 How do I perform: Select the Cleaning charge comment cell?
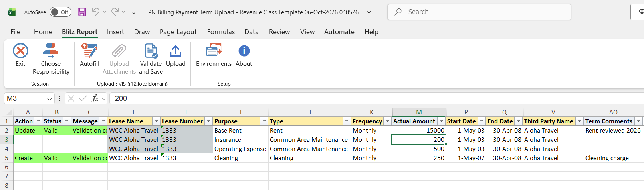pyautogui.click(x=613, y=158)
